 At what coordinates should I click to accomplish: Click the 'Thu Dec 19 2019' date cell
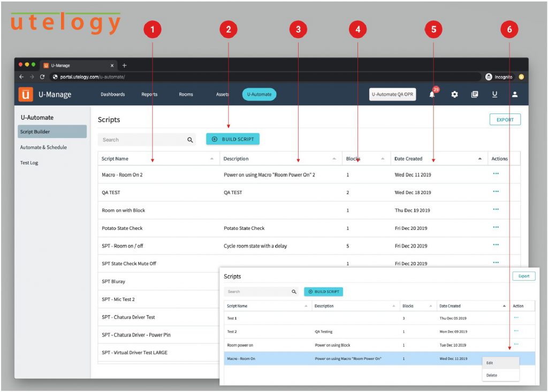point(413,210)
